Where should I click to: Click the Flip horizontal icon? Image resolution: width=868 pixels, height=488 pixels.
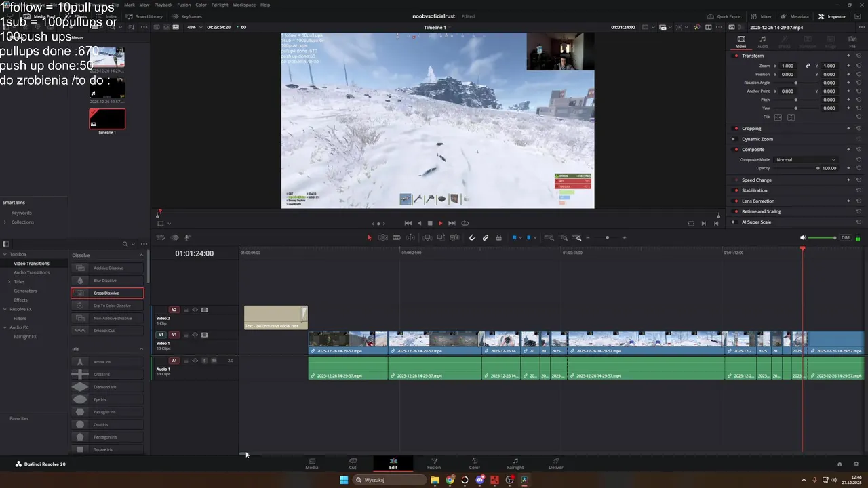(778, 117)
